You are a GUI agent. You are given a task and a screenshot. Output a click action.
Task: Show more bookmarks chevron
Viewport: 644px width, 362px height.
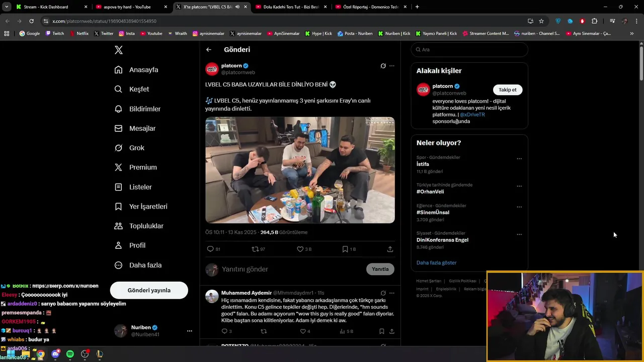[632, 34]
